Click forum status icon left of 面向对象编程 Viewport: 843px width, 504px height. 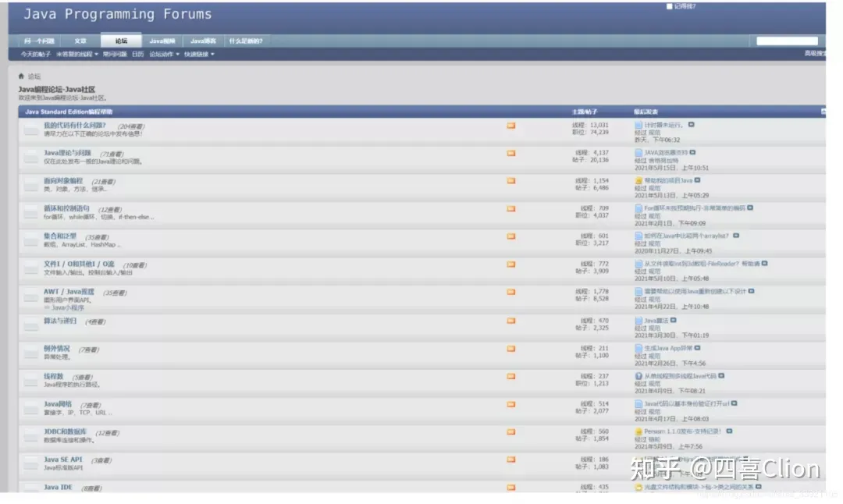[31, 185]
